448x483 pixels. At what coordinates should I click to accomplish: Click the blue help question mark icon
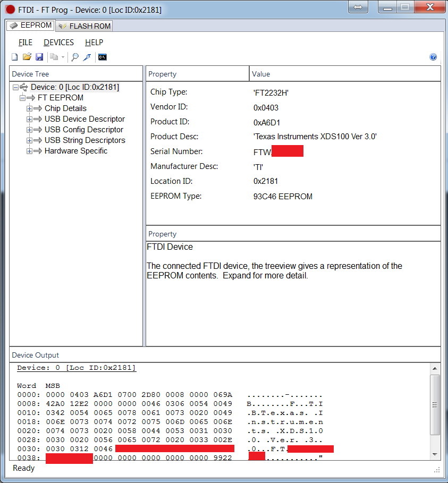tap(433, 57)
